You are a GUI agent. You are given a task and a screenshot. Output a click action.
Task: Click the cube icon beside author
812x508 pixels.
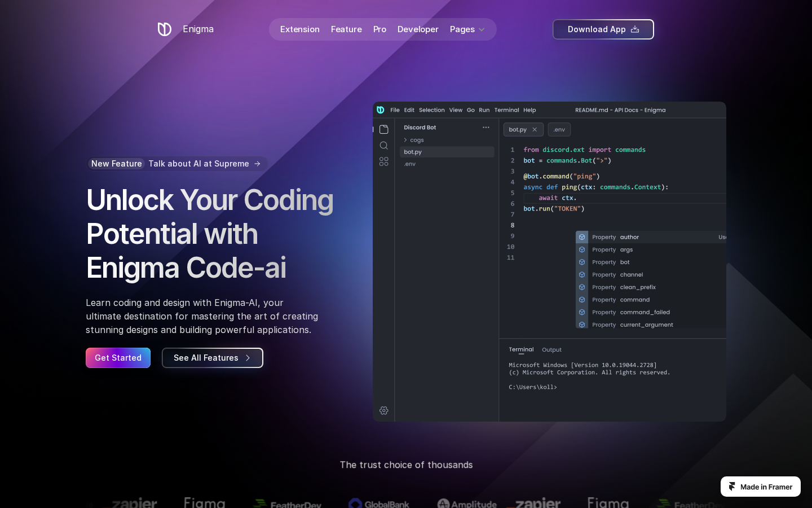point(582,237)
